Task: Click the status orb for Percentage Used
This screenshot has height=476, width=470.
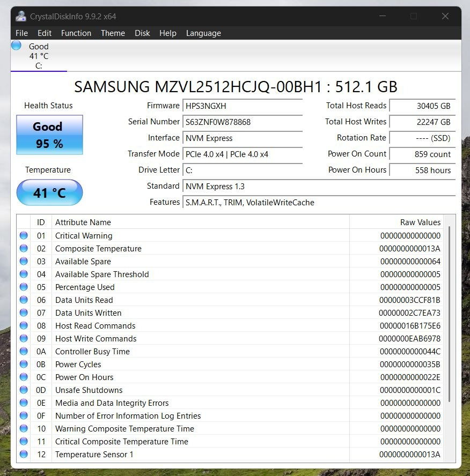Action: [24, 287]
